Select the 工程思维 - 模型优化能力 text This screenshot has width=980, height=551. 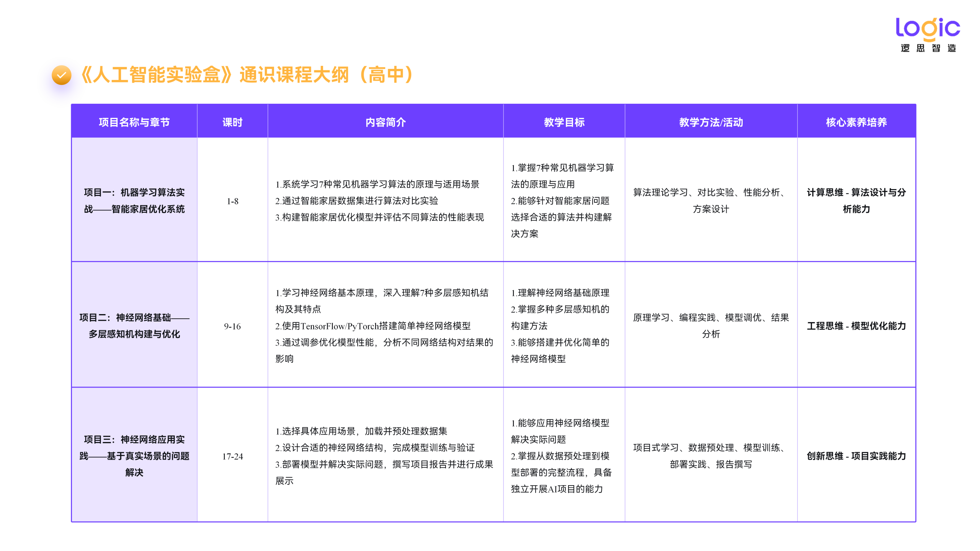point(856,326)
